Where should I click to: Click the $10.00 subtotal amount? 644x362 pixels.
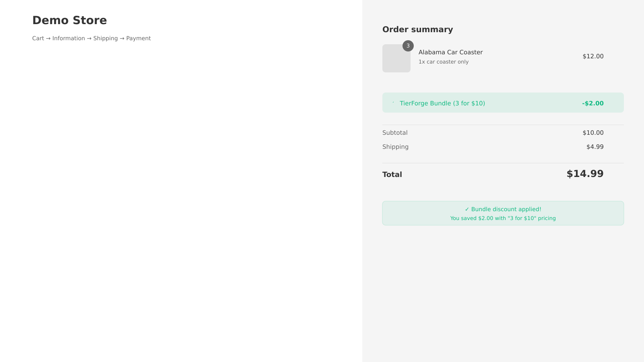593,133
